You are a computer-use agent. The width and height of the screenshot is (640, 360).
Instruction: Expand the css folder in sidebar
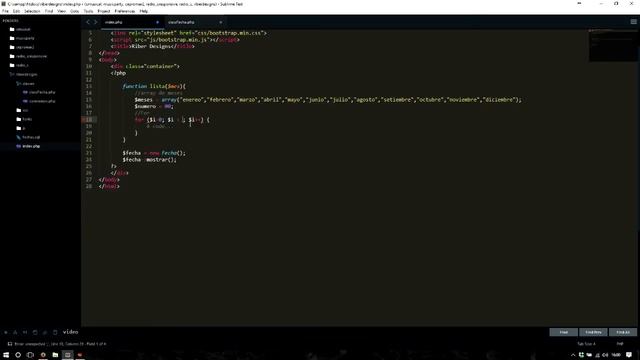[x=22, y=110]
